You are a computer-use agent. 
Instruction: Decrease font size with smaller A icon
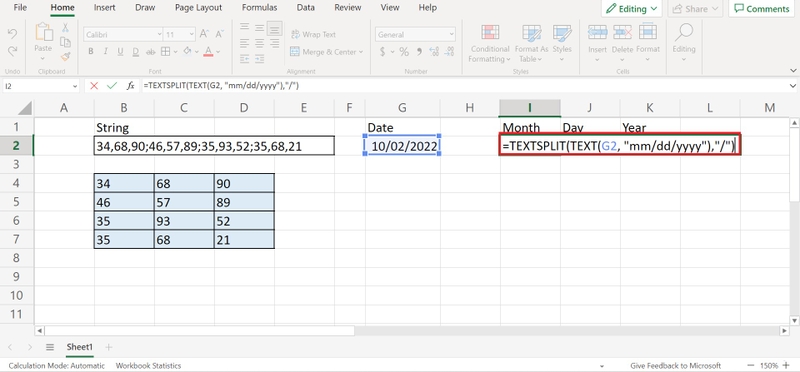[220, 34]
